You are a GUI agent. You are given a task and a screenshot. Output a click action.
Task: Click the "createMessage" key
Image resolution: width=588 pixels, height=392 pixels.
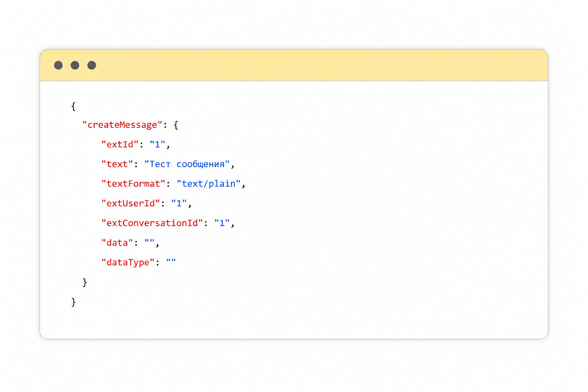[x=122, y=125]
